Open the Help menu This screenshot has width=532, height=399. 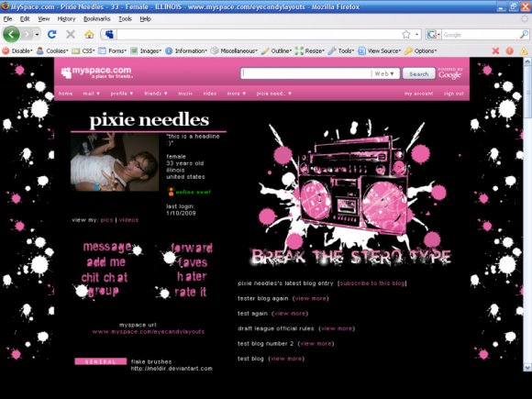(x=145, y=19)
